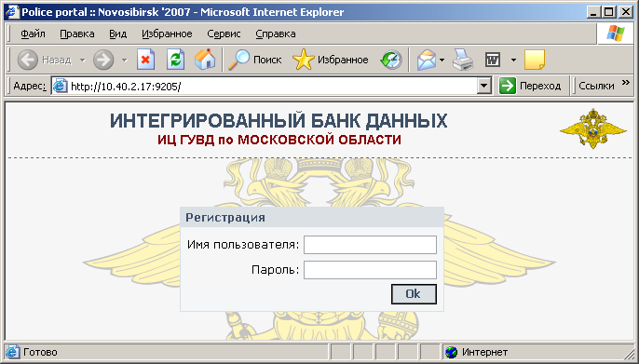This screenshot has width=639, height=364.
Task: Click the page icon in address bar
Action: (61, 86)
